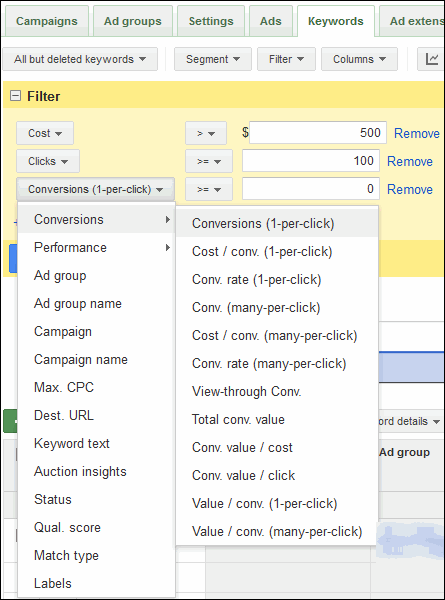Click the Clicks value input field
This screenshot has height=600, width=445.
coord(311,161)
